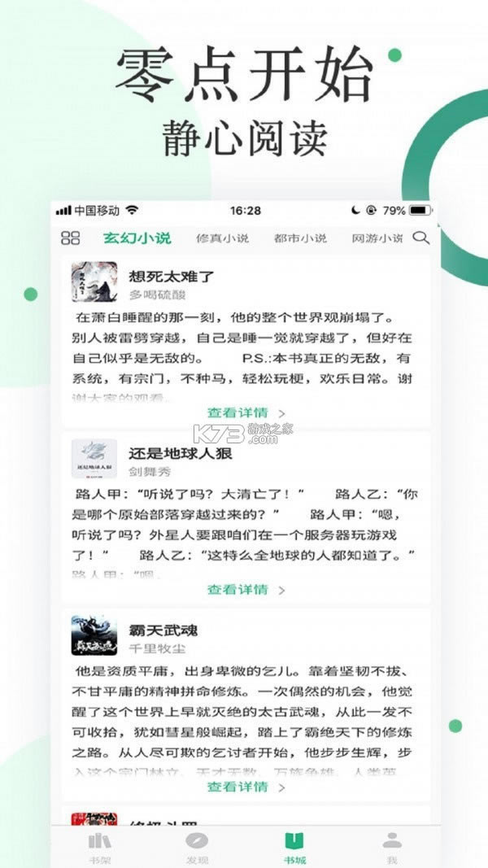Open cover thumbnail of 霸天武魂
The width and height of the screenshot is (488, 868).
pyautogui.click(x=94, y=635)
